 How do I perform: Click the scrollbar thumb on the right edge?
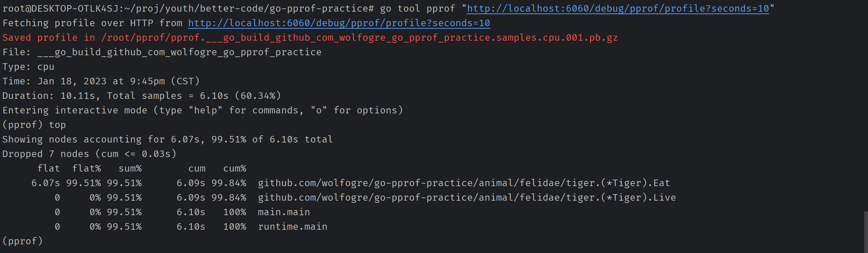coord(865,232)
